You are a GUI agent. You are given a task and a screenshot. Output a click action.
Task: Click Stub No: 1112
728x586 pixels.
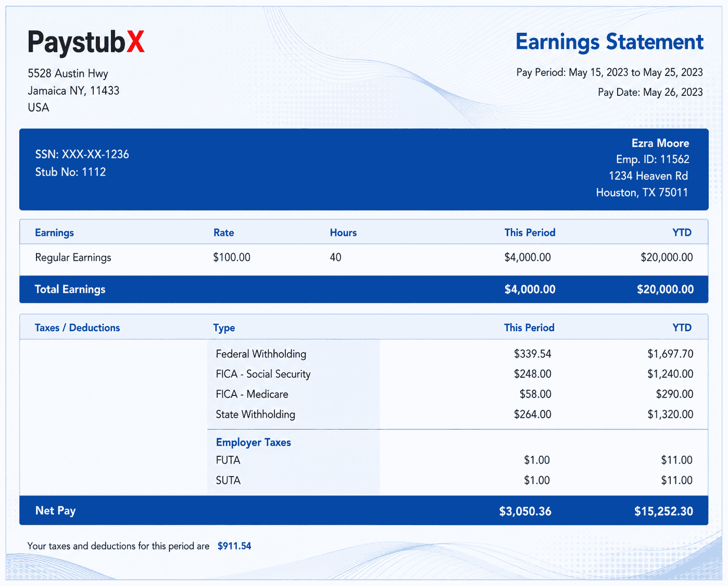pyautogui.click(x=70, y=172)
